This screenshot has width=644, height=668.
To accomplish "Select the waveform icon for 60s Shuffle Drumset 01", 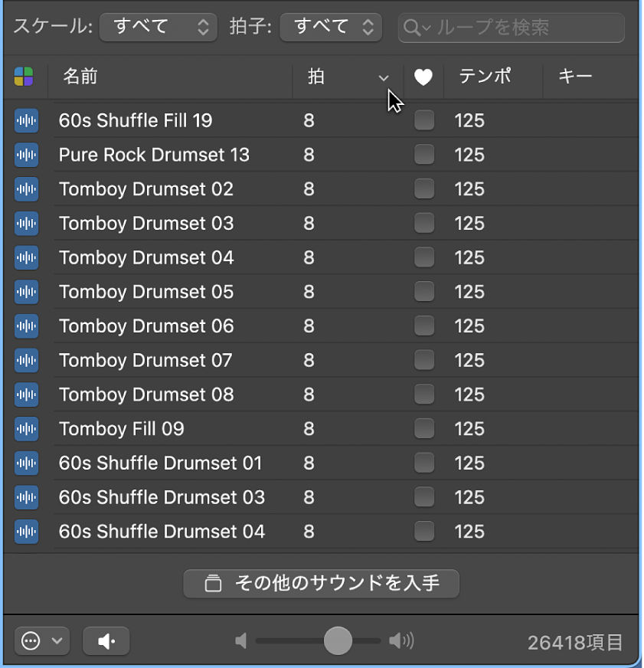I will pyautogui.click(x=27, y=463).
